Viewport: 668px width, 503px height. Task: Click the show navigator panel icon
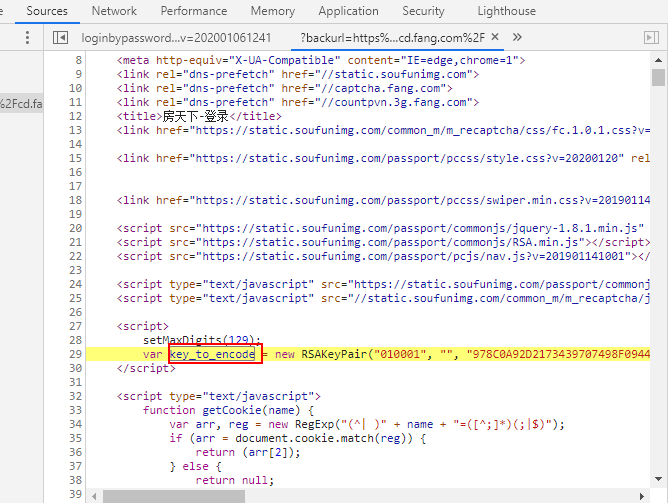[x=60, y=37]
